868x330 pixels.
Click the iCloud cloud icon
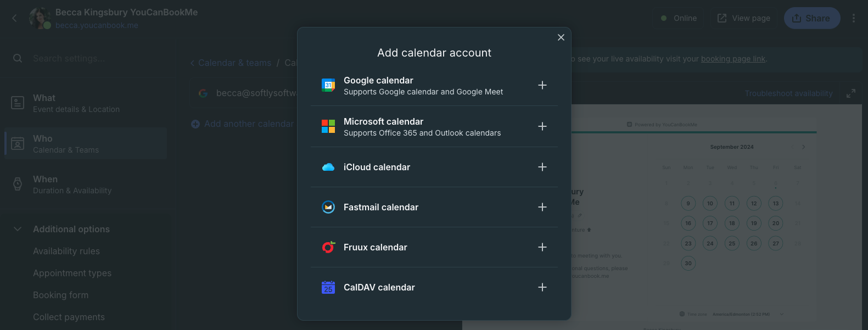[x=328, y=167]
